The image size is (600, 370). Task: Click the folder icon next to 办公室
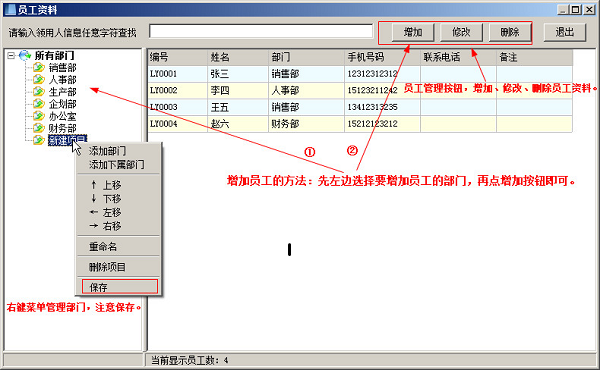[x=39, y=116]
